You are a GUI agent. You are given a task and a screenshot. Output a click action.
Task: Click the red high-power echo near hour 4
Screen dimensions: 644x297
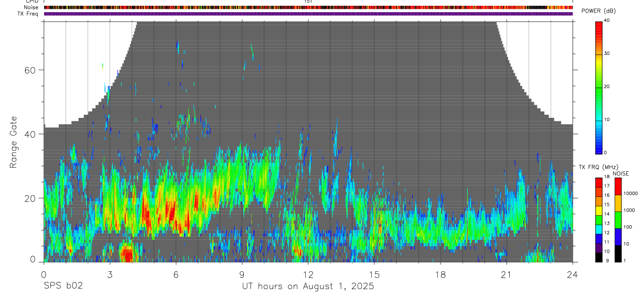[126, 255]
